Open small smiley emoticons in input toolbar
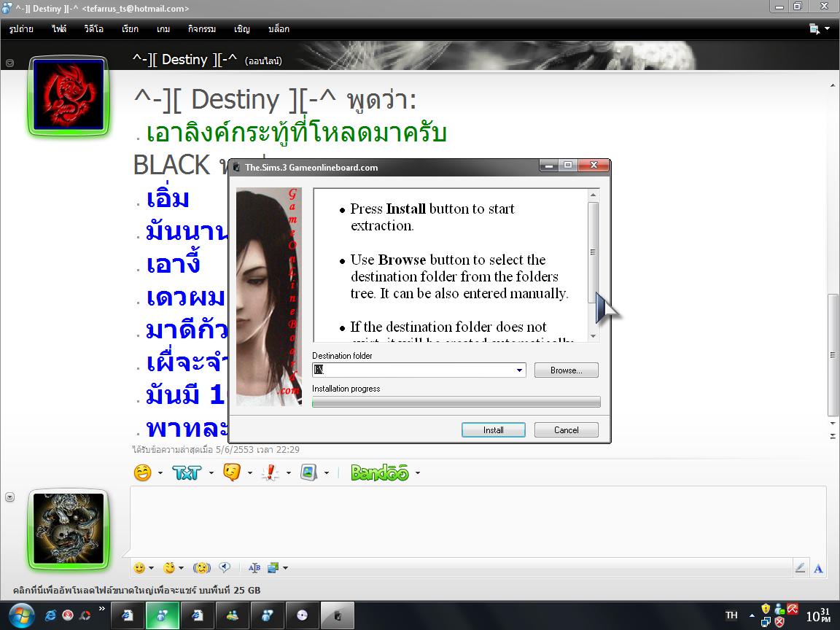Screen dimensions: 840x630 139,568
